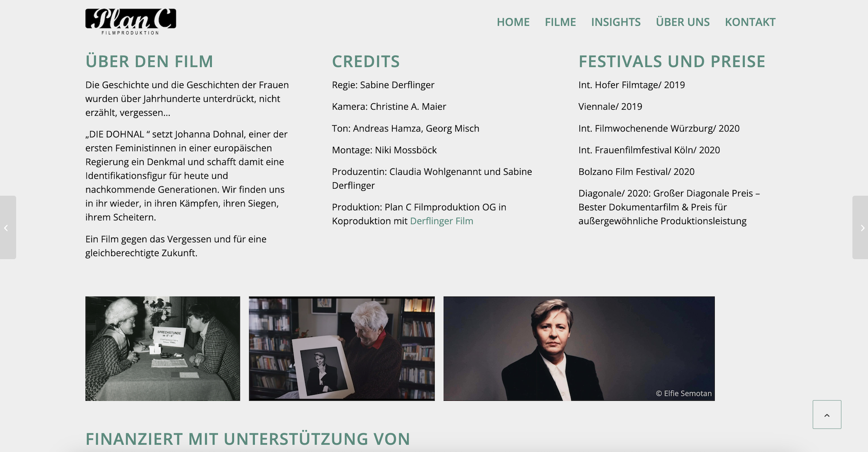Open the photo of woman holding portrait
This screenshot has height=452, width=868.
(x=342, y=349)
